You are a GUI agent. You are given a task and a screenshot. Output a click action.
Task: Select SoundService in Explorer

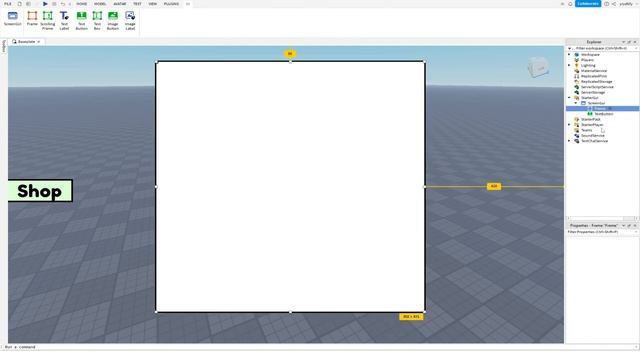(x=593, y=136)
